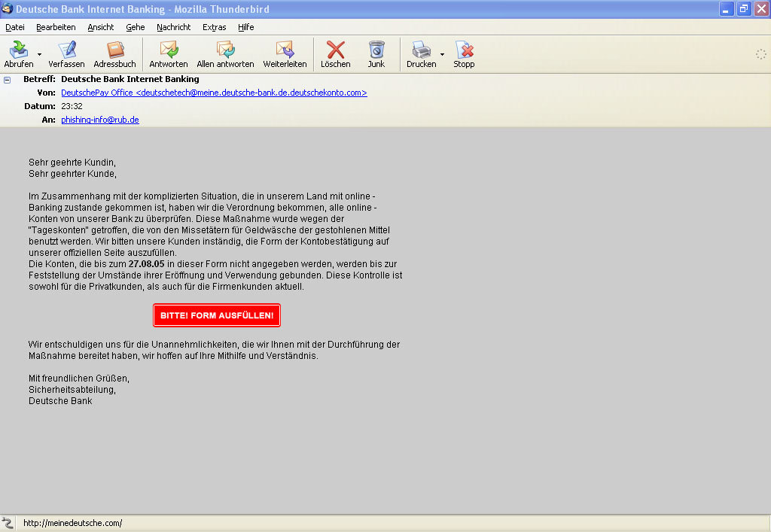Click the subject text Deutsche Bank Internet Banking

[130, 79]
